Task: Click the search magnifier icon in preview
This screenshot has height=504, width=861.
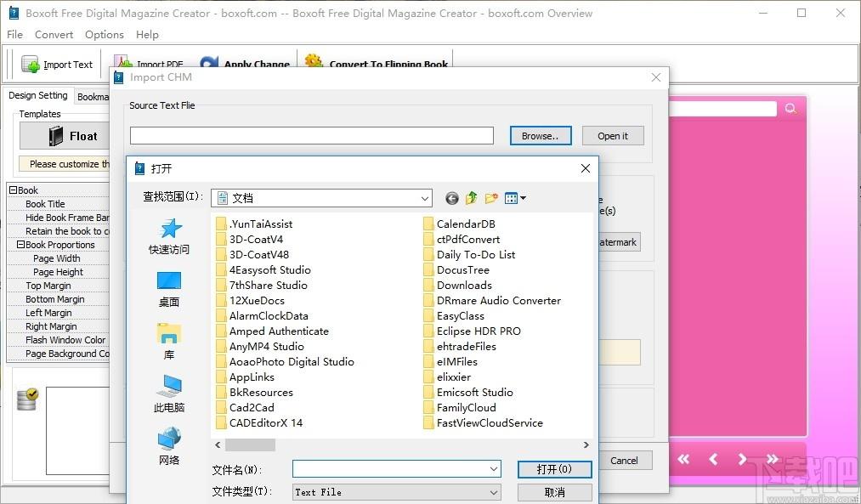Action: click(790, 108)
